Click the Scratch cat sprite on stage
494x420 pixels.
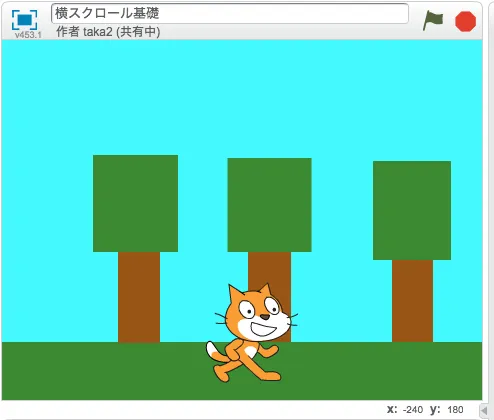click(x=252, y=333)
